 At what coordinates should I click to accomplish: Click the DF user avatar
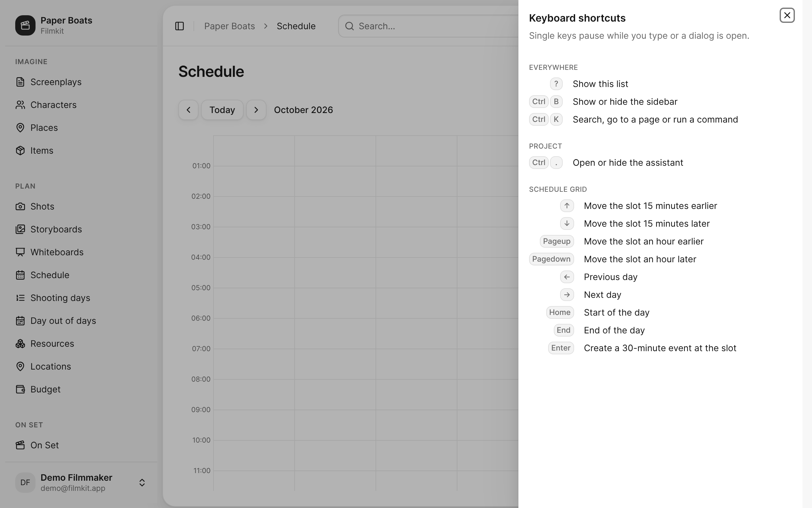click(x=25, y=483)
